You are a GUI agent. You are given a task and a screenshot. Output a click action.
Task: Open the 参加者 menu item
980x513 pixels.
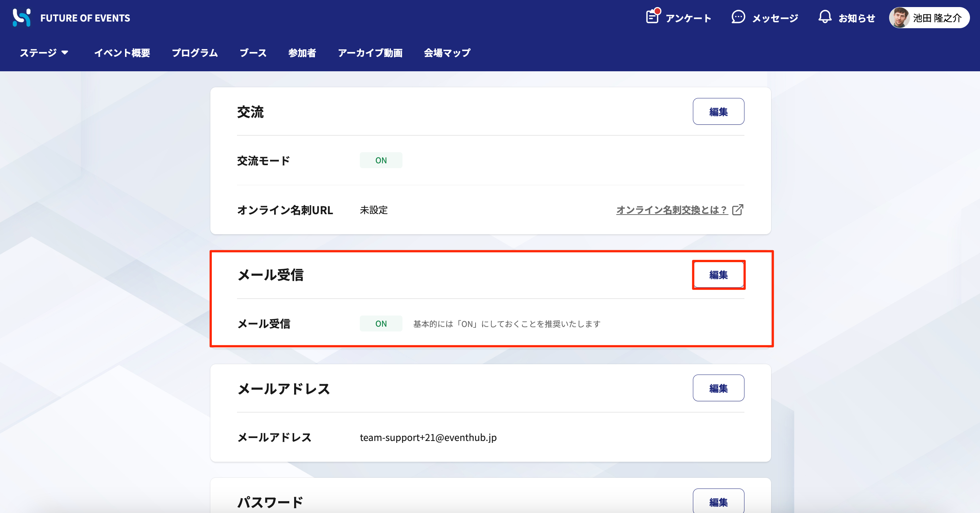[302, 53]
